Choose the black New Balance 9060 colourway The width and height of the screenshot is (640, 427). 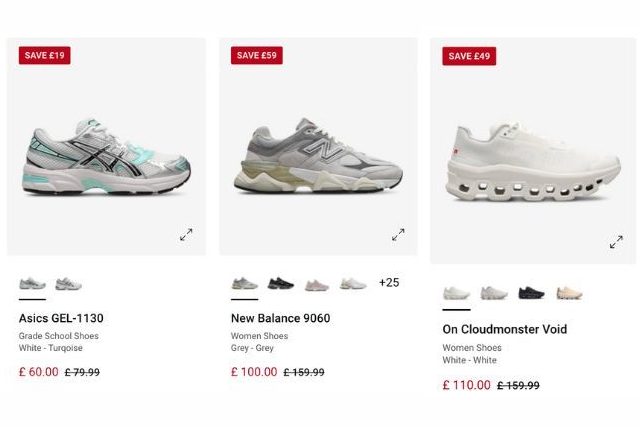pos(281,283)
